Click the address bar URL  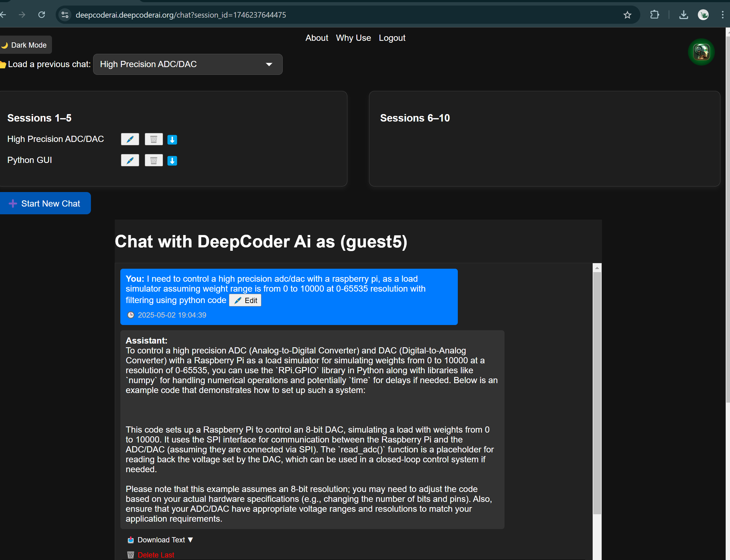click(181, 15)
